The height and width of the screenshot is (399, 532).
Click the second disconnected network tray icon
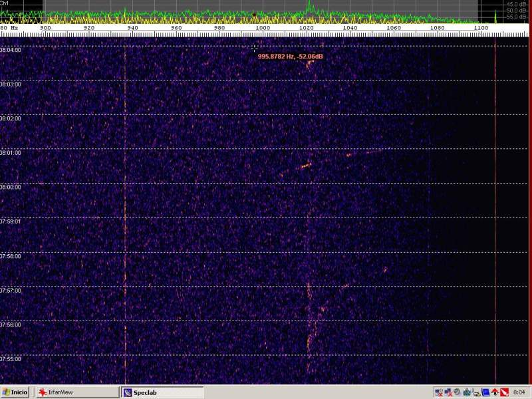(448, 392)
